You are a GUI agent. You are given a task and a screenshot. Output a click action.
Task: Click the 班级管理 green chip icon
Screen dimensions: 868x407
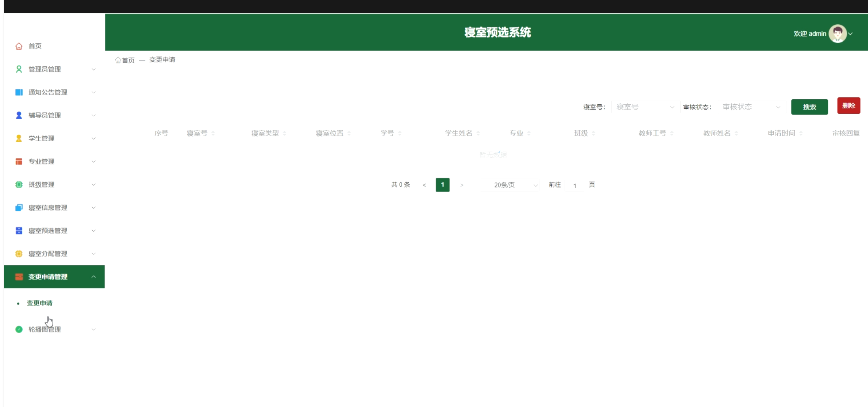click(x=19, y=185)
